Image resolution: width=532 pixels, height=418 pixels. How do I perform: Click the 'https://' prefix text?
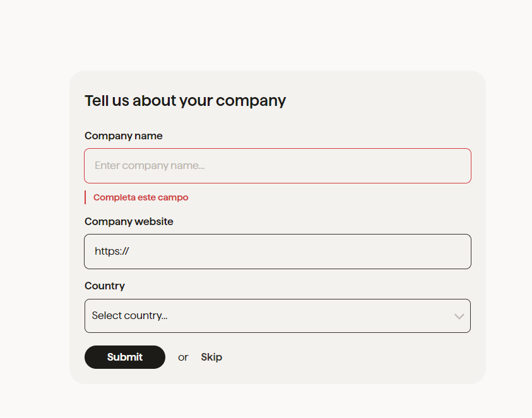(x=112, y=251)
